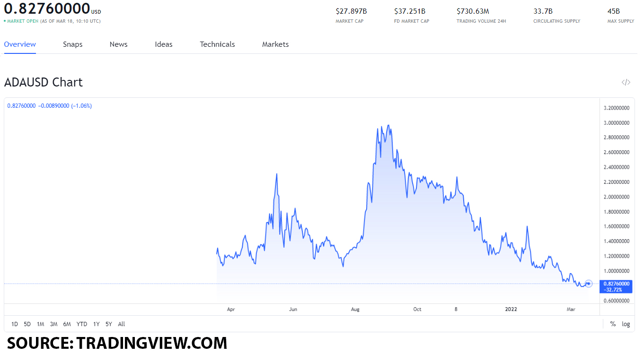Click the 45B max supply value

pyautogui.click(x=614, y=11)
